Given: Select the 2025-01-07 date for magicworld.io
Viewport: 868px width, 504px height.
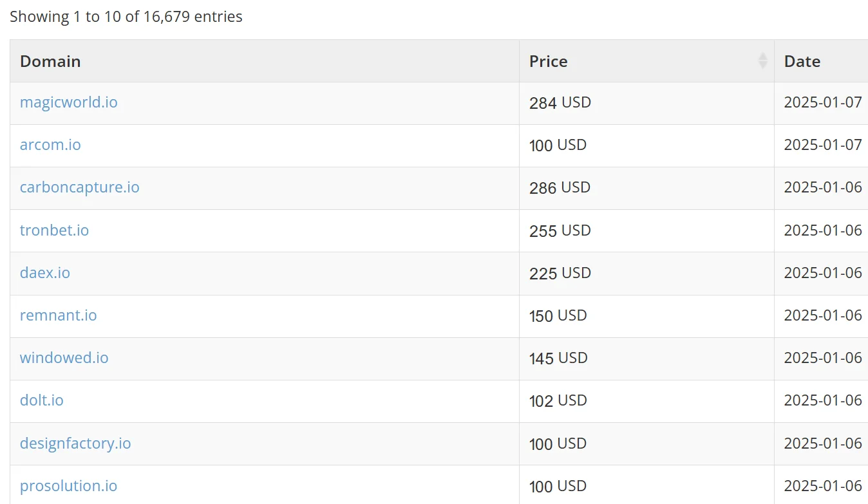Looking at the screenshot, I should pyautogui.click(x=822, y=102).
